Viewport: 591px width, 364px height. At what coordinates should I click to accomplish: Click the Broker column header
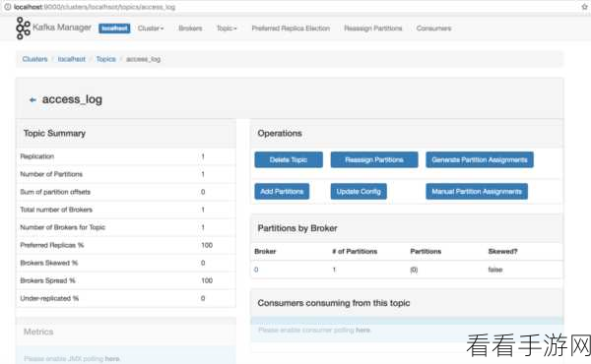pyautogui.click(x=265, y=251)
